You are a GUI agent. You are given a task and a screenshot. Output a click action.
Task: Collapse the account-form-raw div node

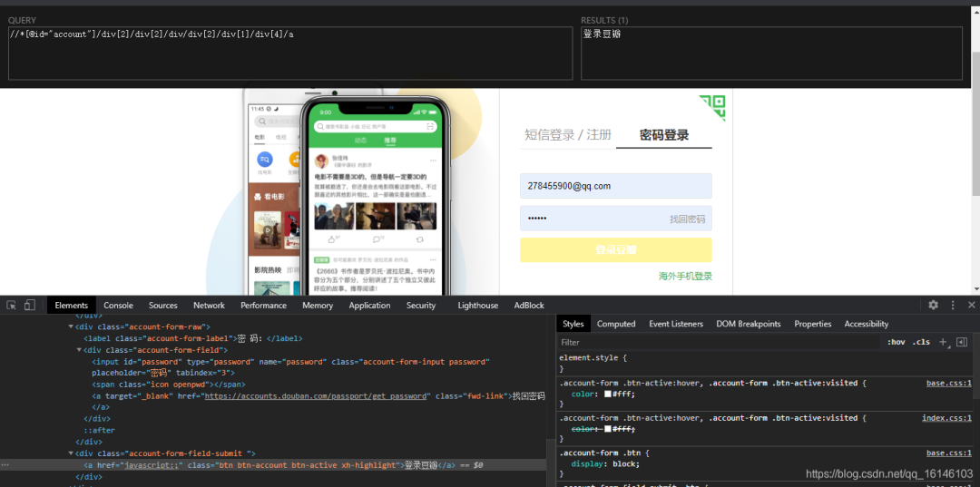[71, 326]
